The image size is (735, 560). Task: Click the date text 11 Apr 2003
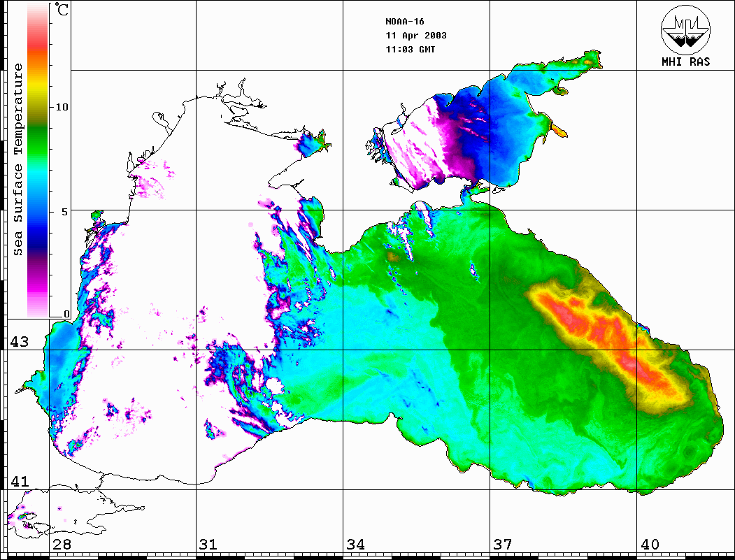coord(416,36)
